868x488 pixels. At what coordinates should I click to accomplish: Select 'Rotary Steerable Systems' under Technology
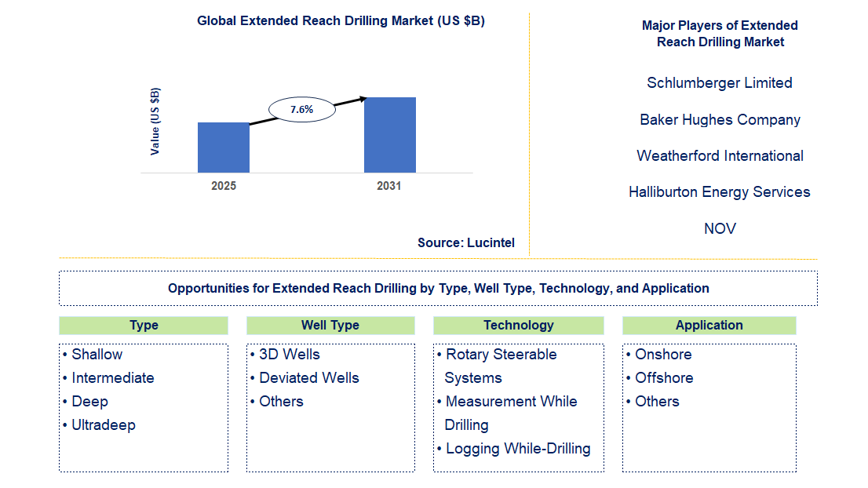[501, 366]
